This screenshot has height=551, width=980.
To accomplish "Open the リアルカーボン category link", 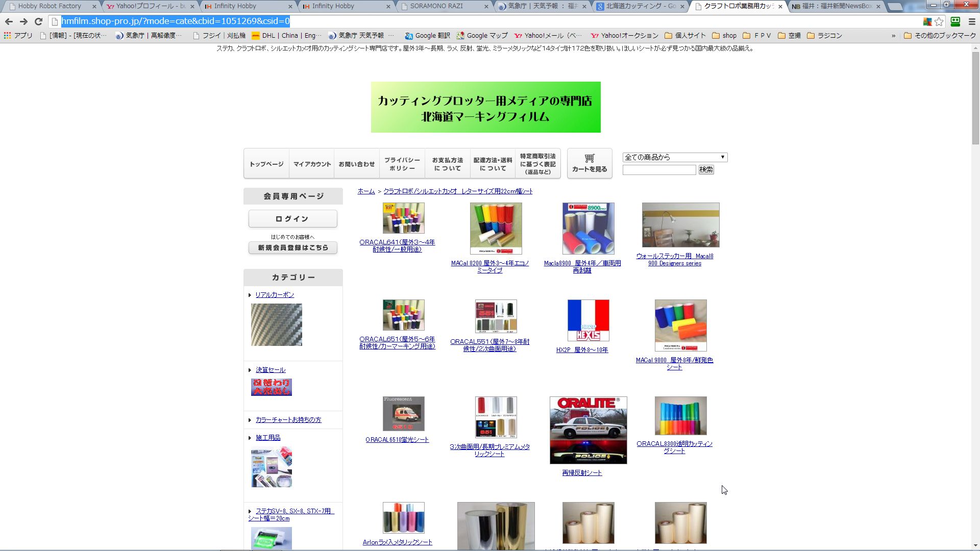I will point(275,295).
